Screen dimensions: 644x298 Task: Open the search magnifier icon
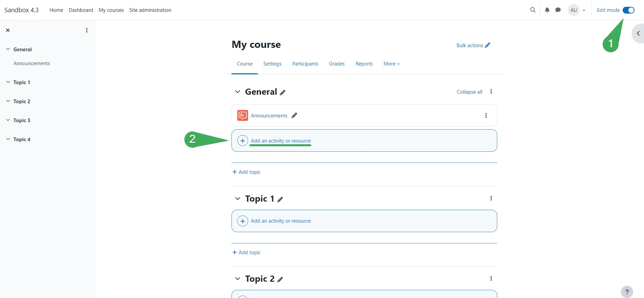tap(533, 10)
